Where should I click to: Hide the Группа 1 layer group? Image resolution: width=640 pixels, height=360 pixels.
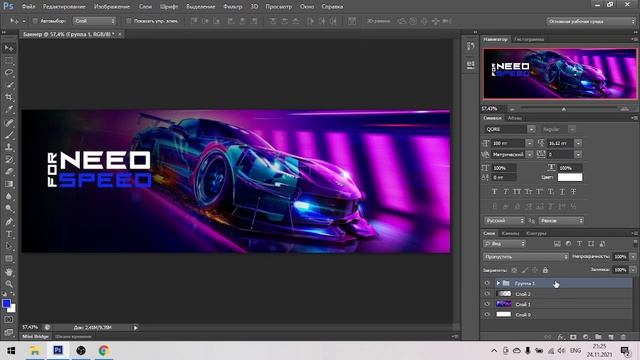(x=487, y=283)
